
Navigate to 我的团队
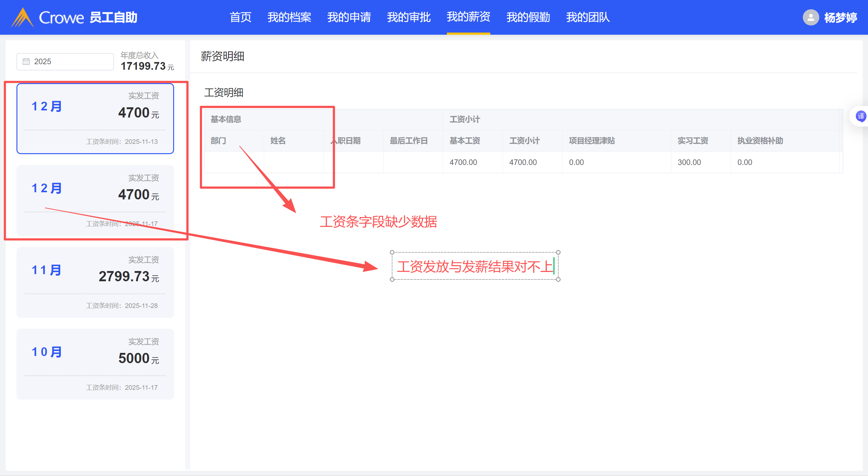[588, 17]
